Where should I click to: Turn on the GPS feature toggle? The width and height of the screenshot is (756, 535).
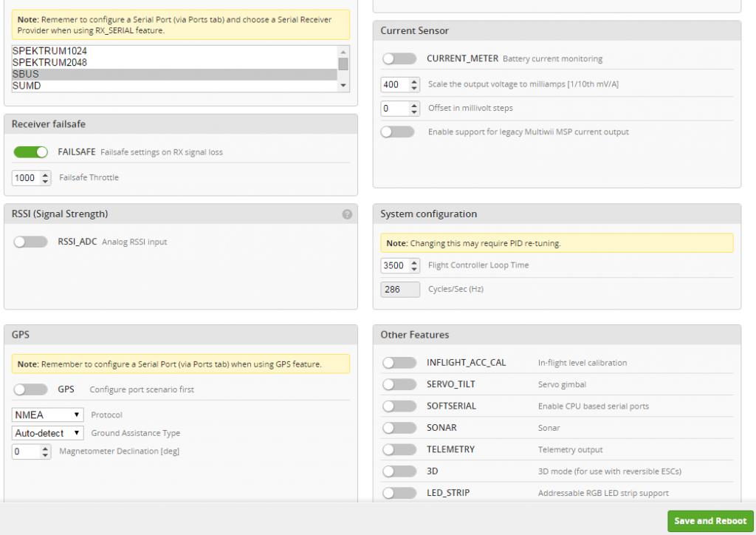tap(30, 389)
